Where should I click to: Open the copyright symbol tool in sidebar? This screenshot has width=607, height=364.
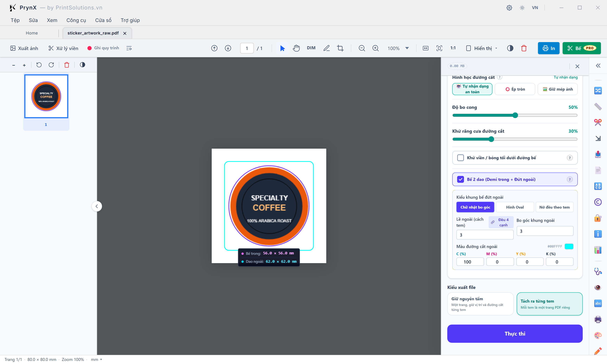tap(598, 202)
